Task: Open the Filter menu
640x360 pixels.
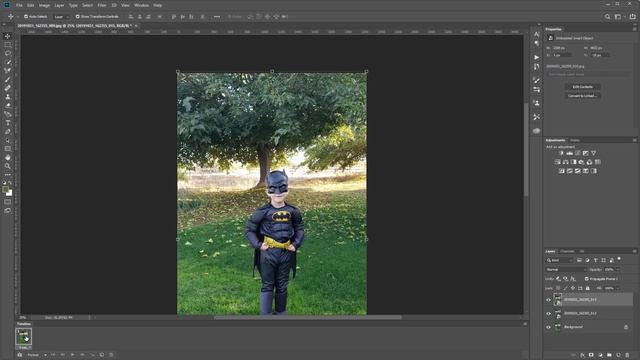Action: click(x=102, y=5)
